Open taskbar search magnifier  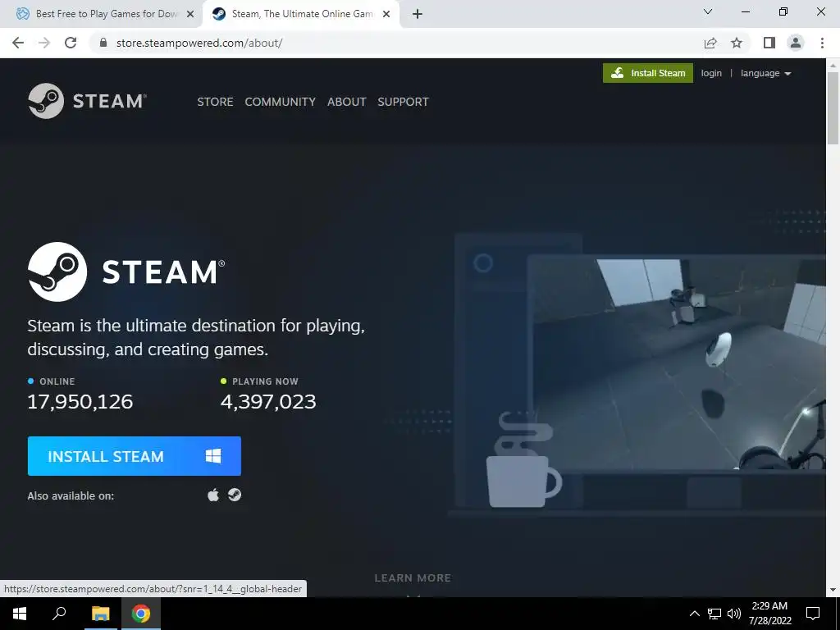click(59, 614)
